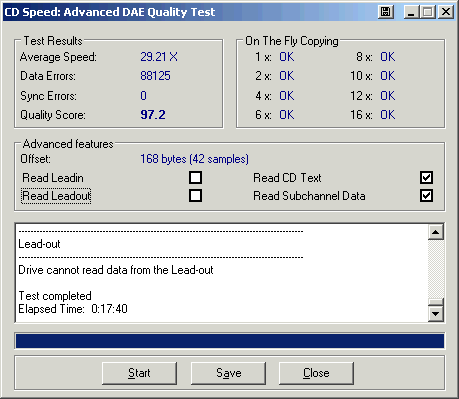Click the floppy disk save icon in title bar
Screen dimensions: 459x399
[x=386, y=12]
